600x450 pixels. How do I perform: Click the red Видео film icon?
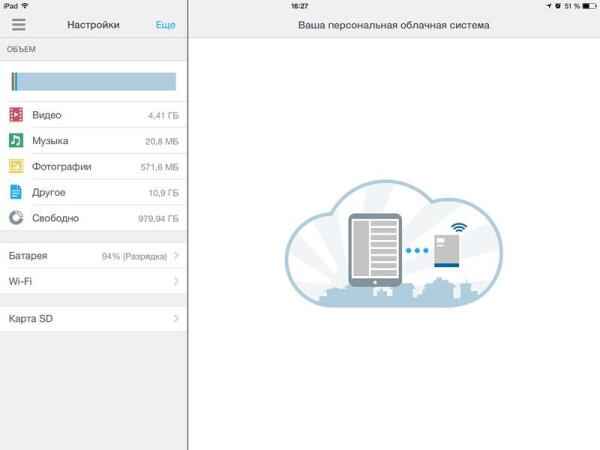(16, 115)
